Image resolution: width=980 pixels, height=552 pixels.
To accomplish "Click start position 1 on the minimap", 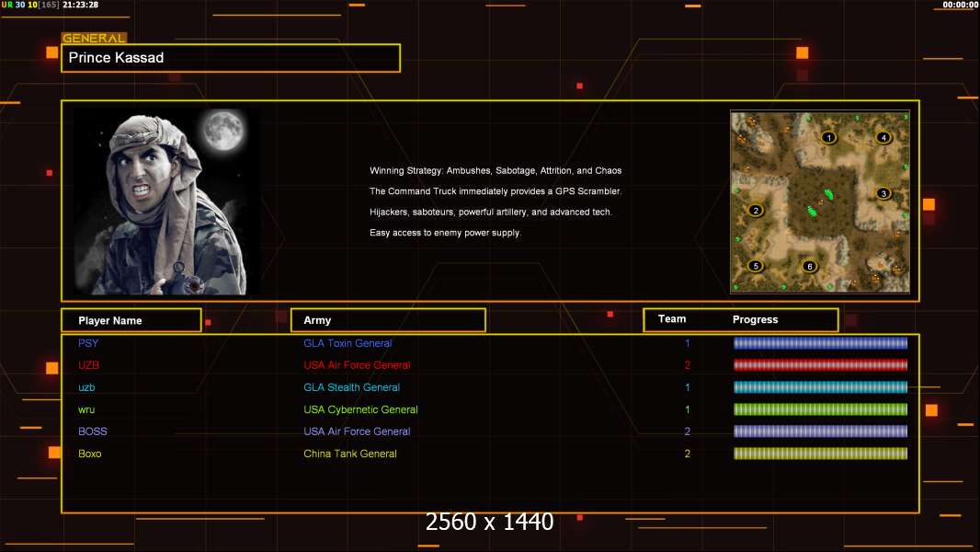I will [828, 137].
